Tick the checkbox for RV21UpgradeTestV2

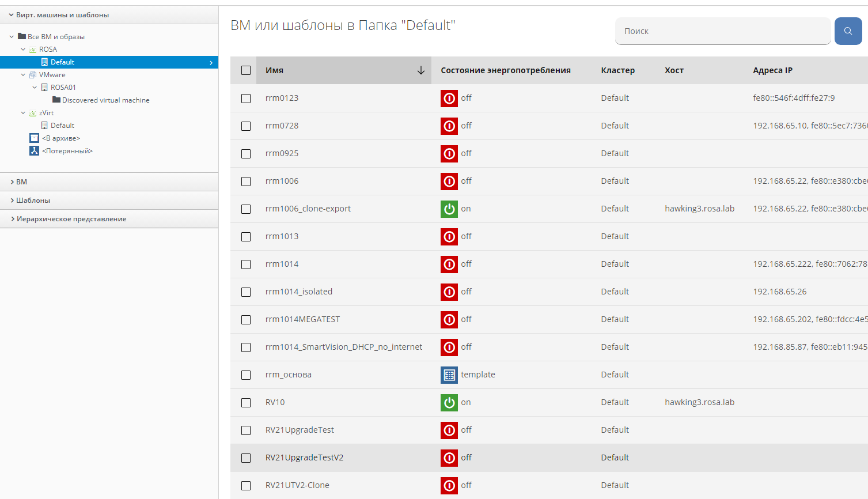246,458
